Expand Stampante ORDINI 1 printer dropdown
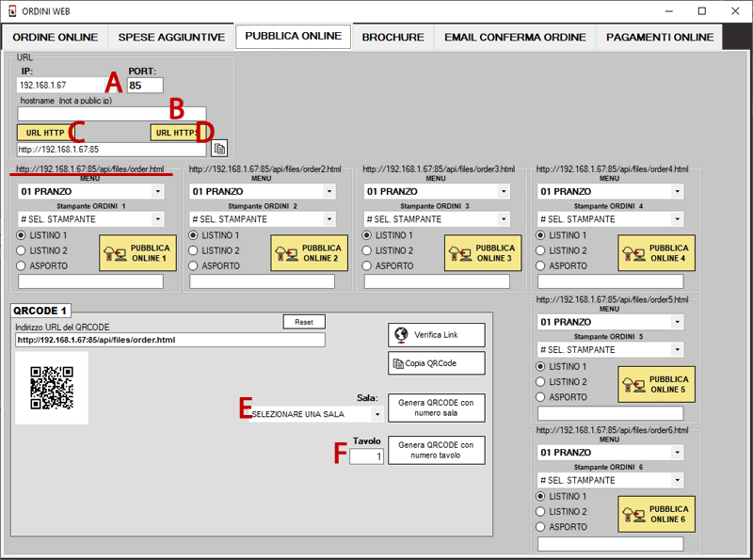This screenshot has height=560, width=753. pyautogui.click(x=90, y=219)
